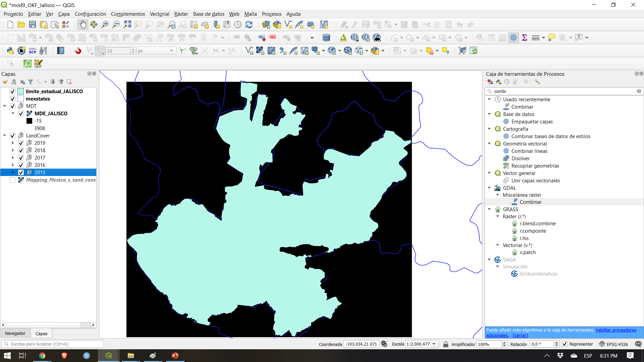Open the Procesos menu
Image resolution: width=644 pixels, height=362 pixels.
click(x=271, y=14)
